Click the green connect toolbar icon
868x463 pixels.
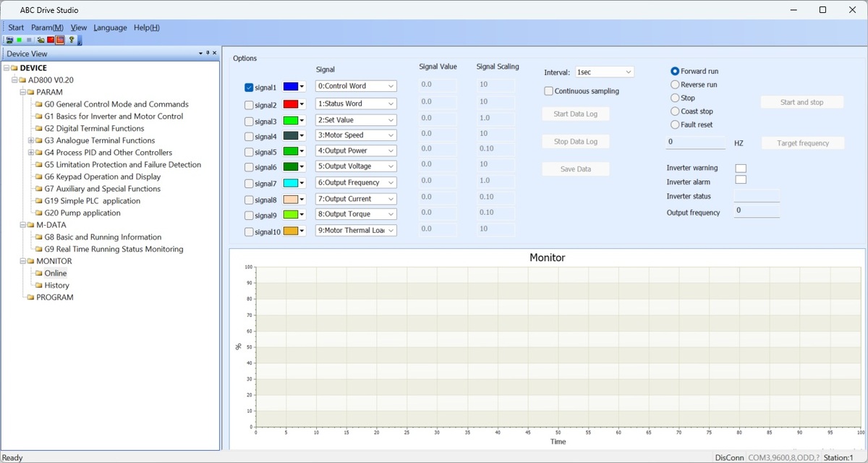(19, 40)
